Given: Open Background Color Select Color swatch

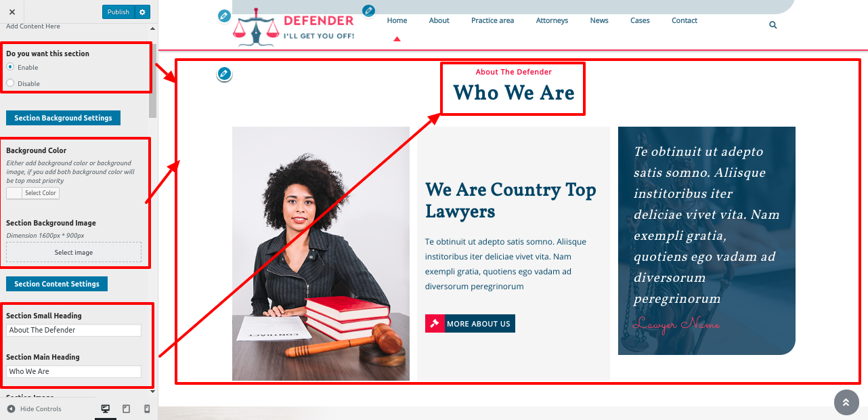Looking at the screenshot, I should coord(32,193).
